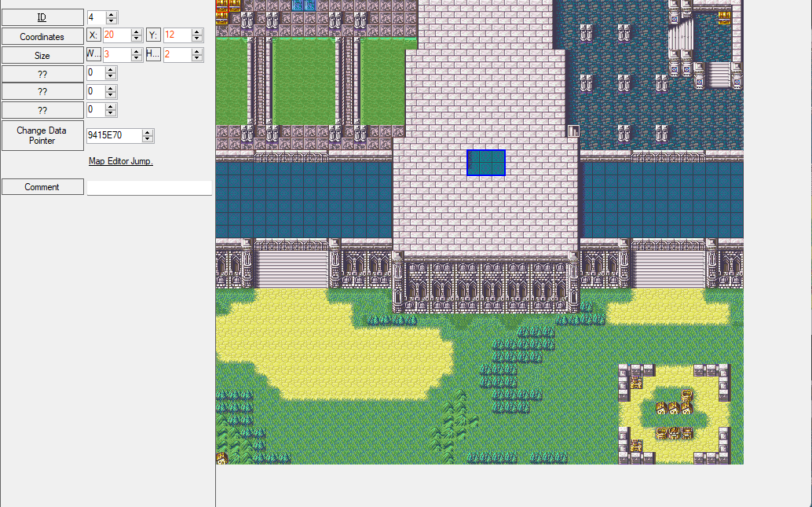
Task: Click the ID value field showing 4
Action: click(97, 17)
